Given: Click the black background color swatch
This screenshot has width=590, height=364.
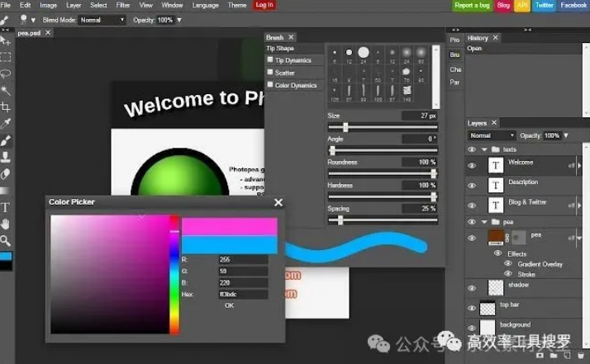Looking at the screenshot, I should (x=6, y=266).
